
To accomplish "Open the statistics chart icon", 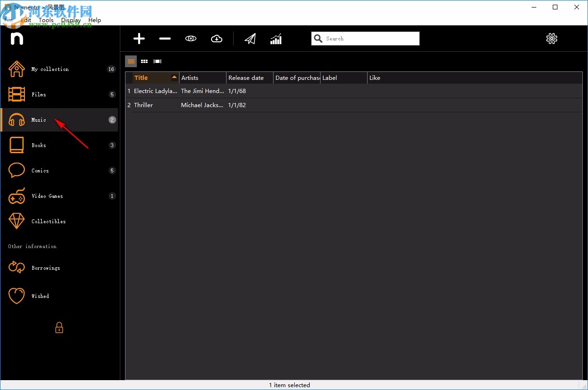I will [x=276, y=39].
